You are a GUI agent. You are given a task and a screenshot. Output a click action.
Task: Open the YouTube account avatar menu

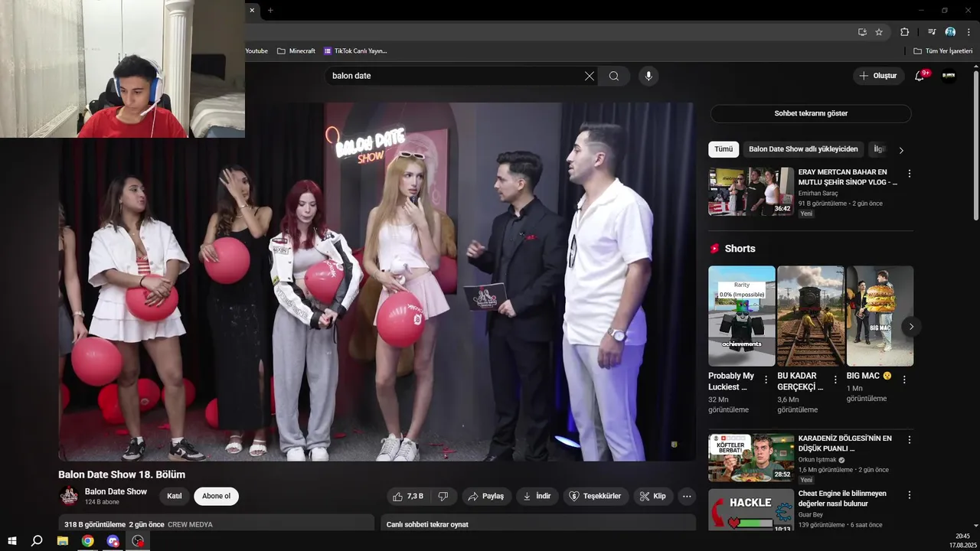[x=949, y=76]
